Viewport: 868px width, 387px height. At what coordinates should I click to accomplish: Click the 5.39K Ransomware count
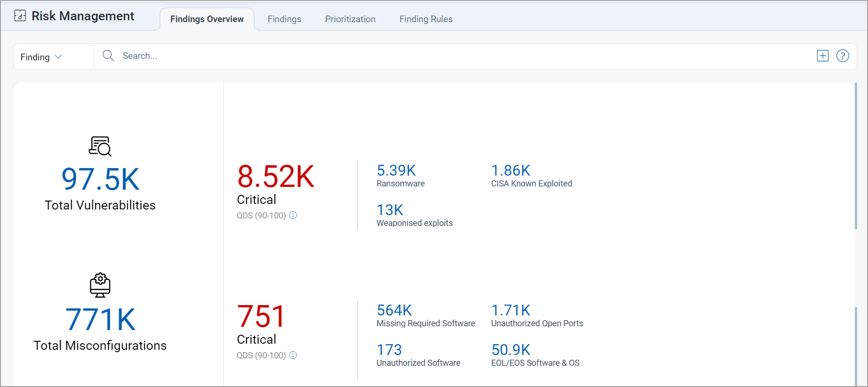[396, 170]
